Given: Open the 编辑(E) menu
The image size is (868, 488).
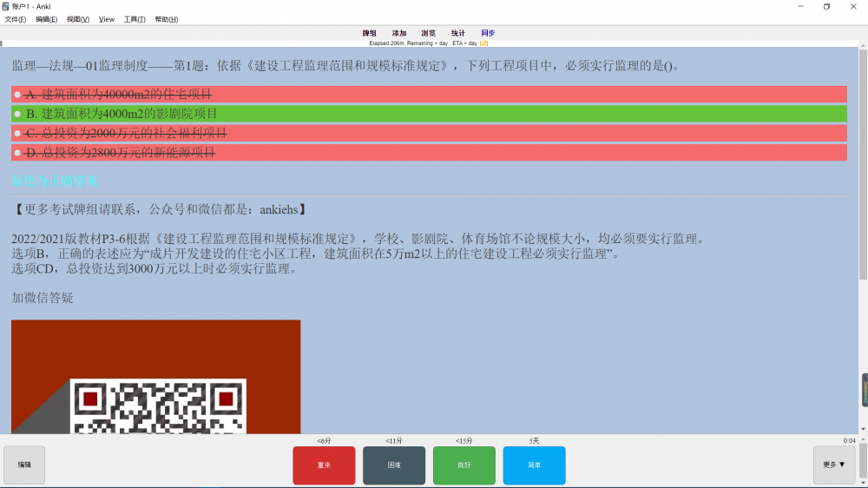Looking at the screenshot, I should 46,19.
